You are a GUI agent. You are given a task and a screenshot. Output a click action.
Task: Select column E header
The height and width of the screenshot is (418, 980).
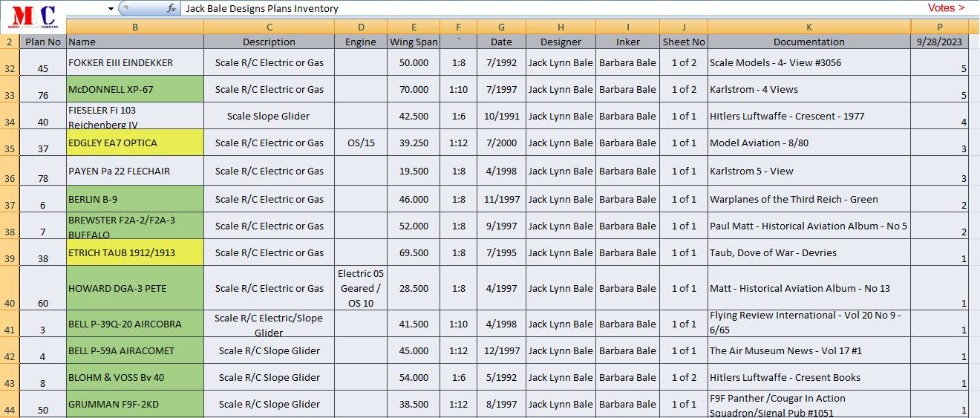[x=414, y=27]
